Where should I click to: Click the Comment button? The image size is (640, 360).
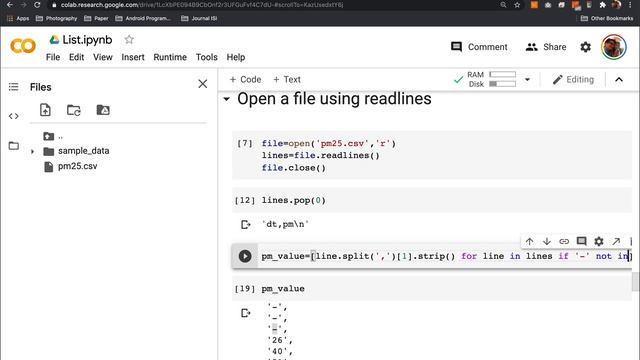479,47
